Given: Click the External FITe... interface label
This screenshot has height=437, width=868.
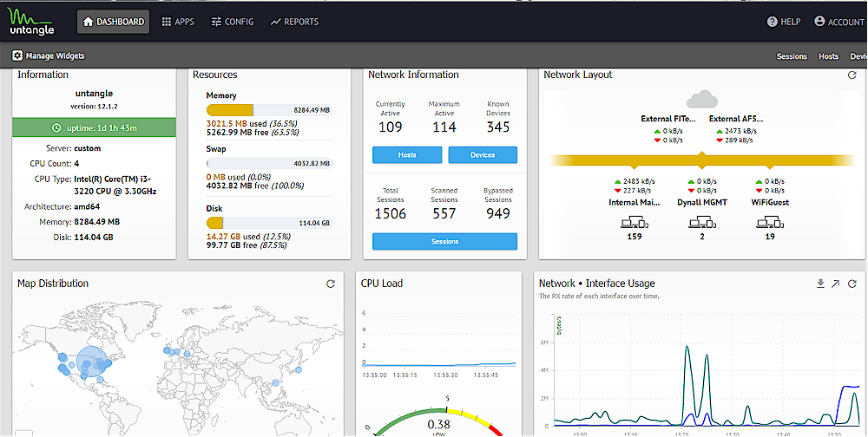Looking at the screenshot, I should tap(668, 119).
